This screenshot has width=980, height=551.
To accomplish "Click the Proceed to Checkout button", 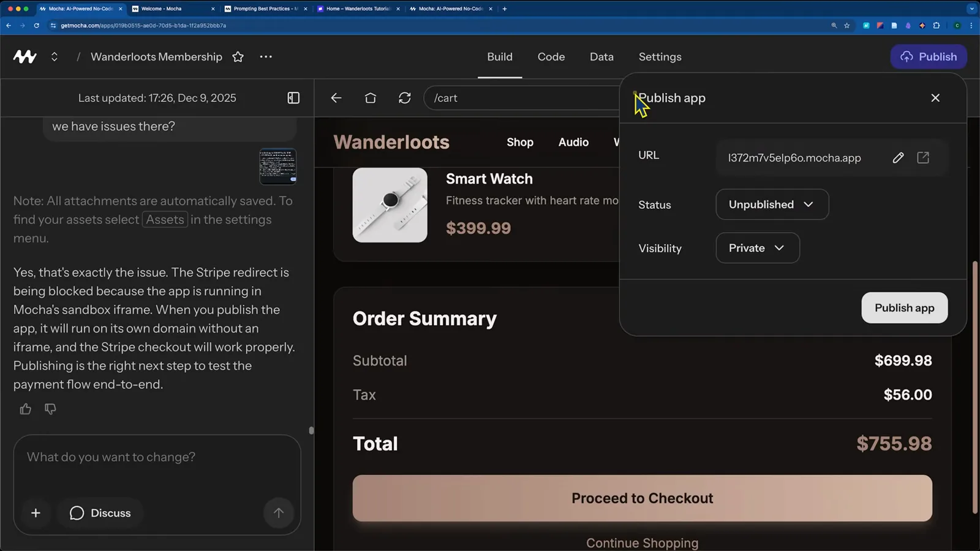I will tap(642, 498).
